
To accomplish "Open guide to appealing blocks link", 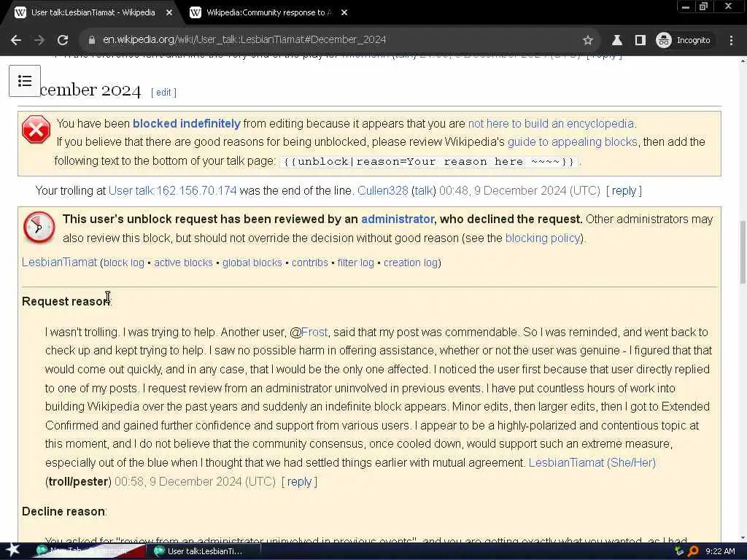I will tap(572, 142).
